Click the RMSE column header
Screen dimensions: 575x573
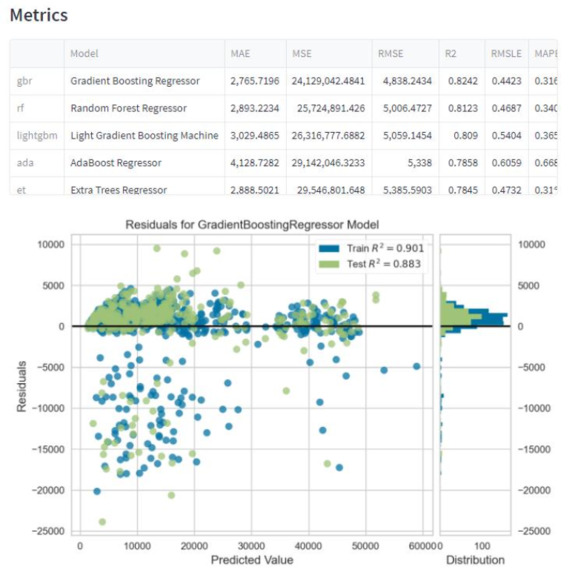point(405,54)
